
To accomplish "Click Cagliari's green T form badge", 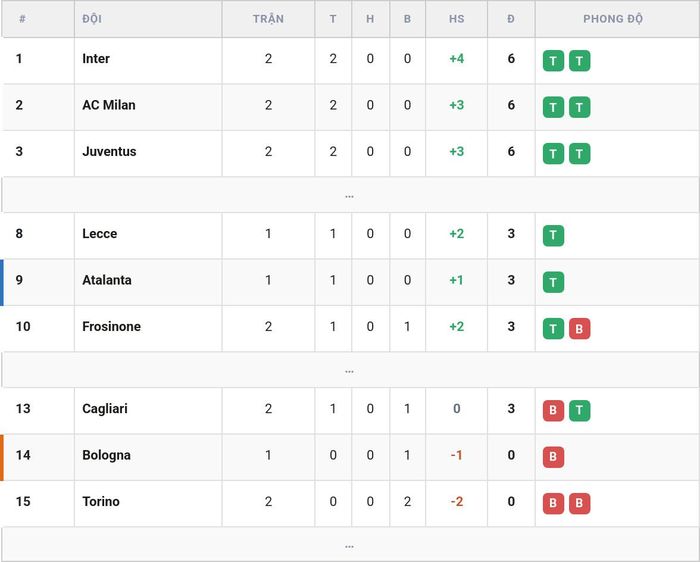I will [x=579, y=411].
